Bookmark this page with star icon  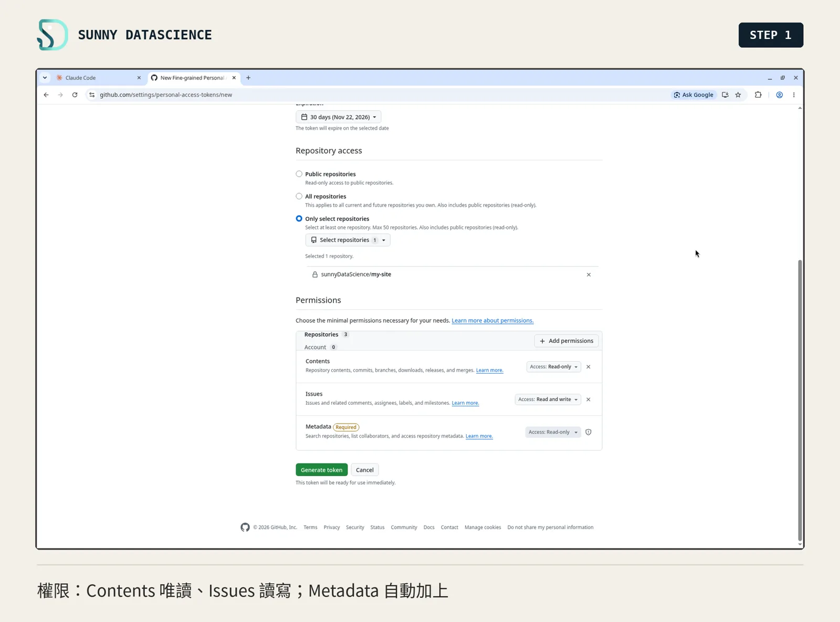(738, 95)
